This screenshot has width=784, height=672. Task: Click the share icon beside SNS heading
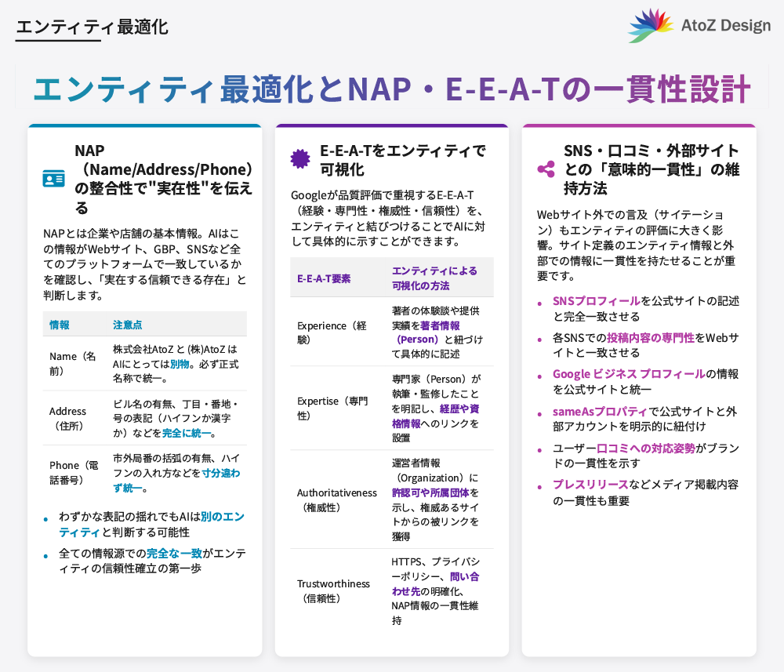click(546, 169)
